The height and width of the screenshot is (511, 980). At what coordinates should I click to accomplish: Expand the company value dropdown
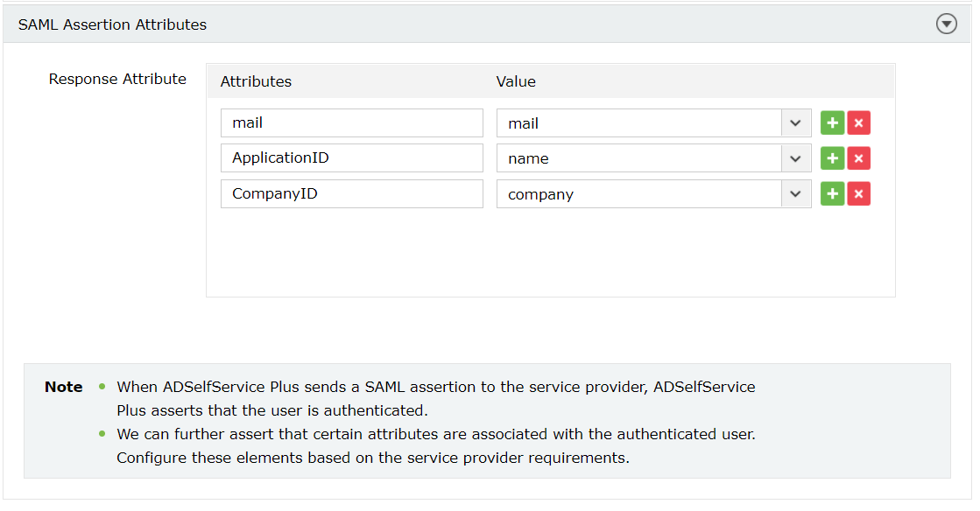pyautogui.click(x=795, y=193)
